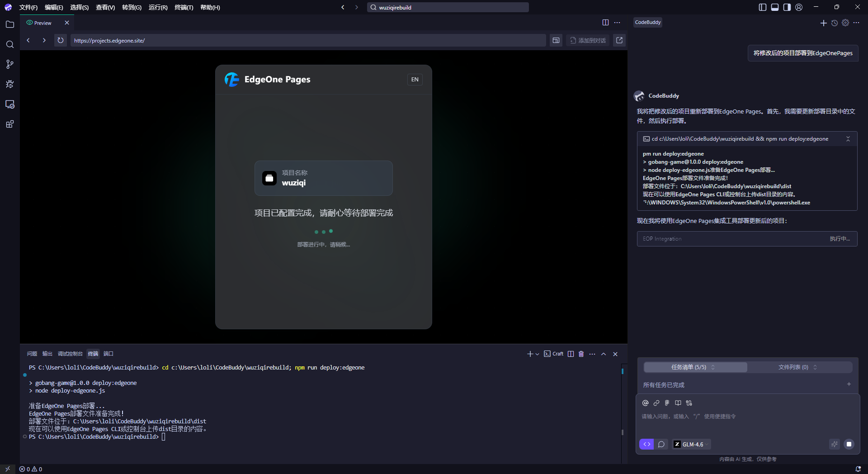Click the chat history clock icon
The width and height of the screenshot is (868, 474).
pyautogui.click(x=835, y=23)
